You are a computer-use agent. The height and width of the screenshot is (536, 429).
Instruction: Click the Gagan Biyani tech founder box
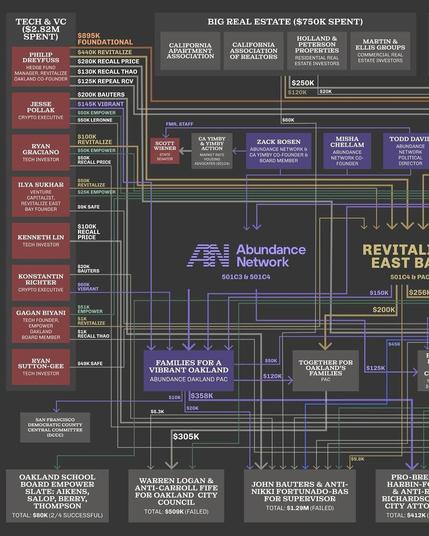pos(41,325)
